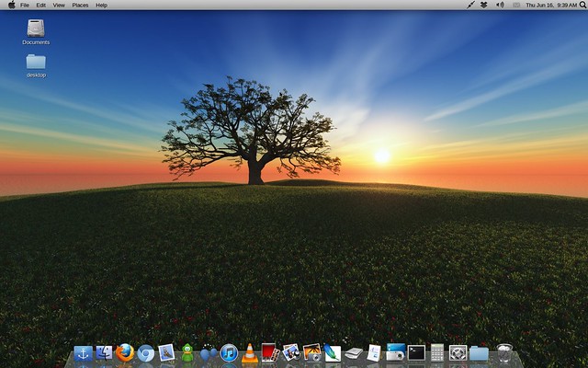Click the network connection plug icon
This screenshot has width=588, height=368.
[470, 5]
